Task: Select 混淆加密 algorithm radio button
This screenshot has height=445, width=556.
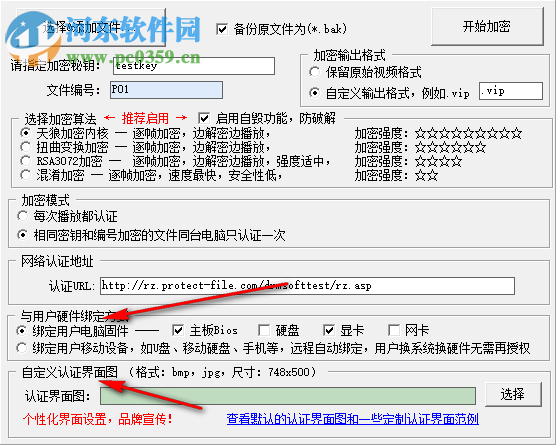Action: click(x=26, y=175)
